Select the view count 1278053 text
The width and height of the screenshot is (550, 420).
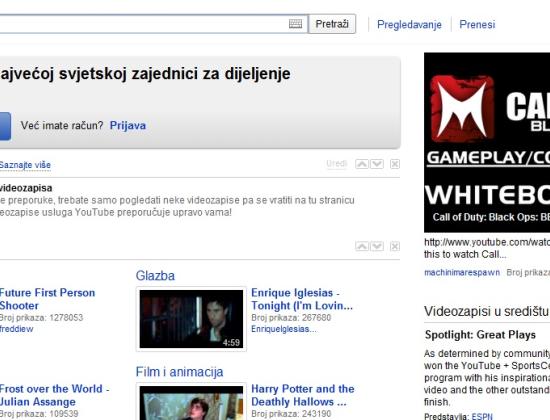(66, 318)
